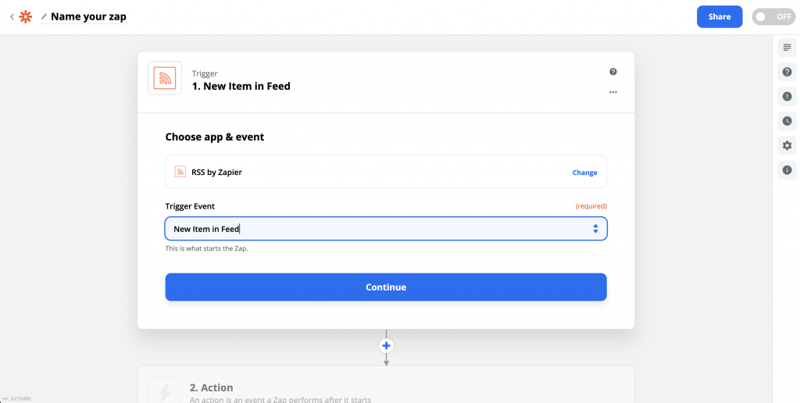Open the trigger step three-dot menu

tap(613, 92)
